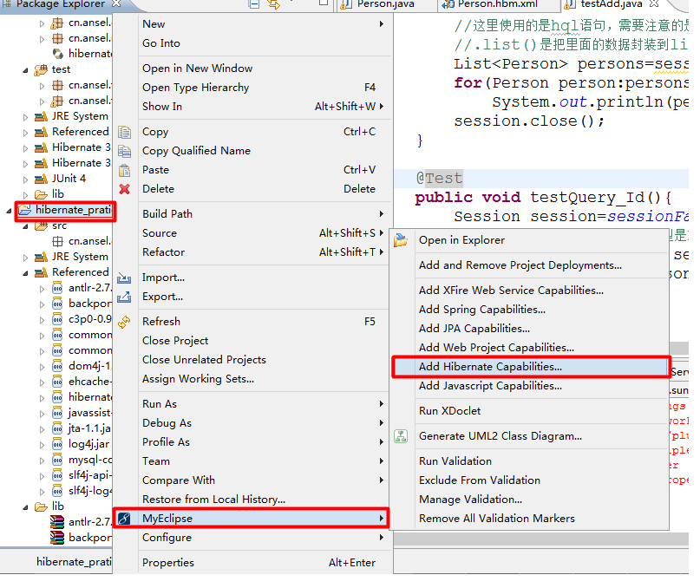Click the c3p0-0.9 jar icon
Viewport: 700px width, 588px height.
[x=57, y=320]
